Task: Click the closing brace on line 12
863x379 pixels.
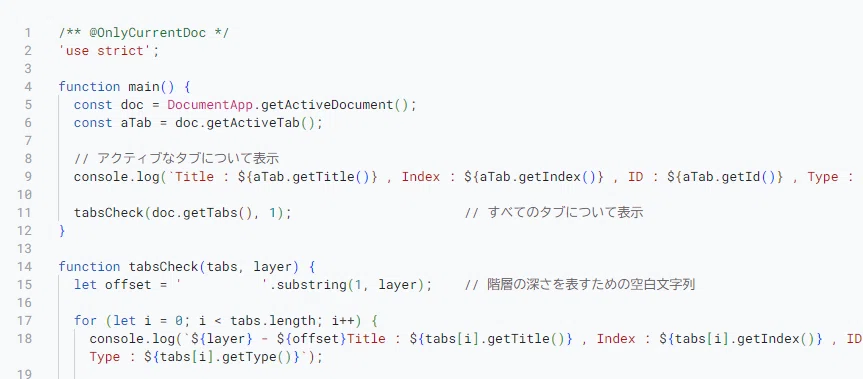Action: [x=62, y=230]
